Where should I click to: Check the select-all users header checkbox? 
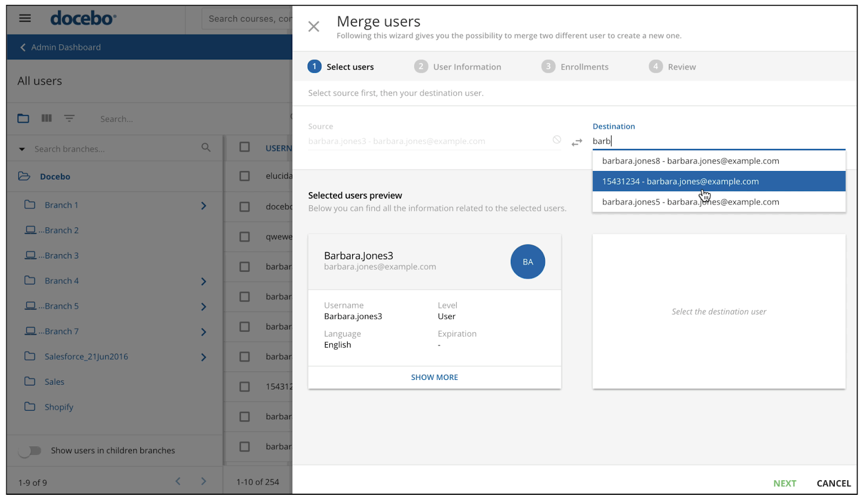(x=245, y=147)
